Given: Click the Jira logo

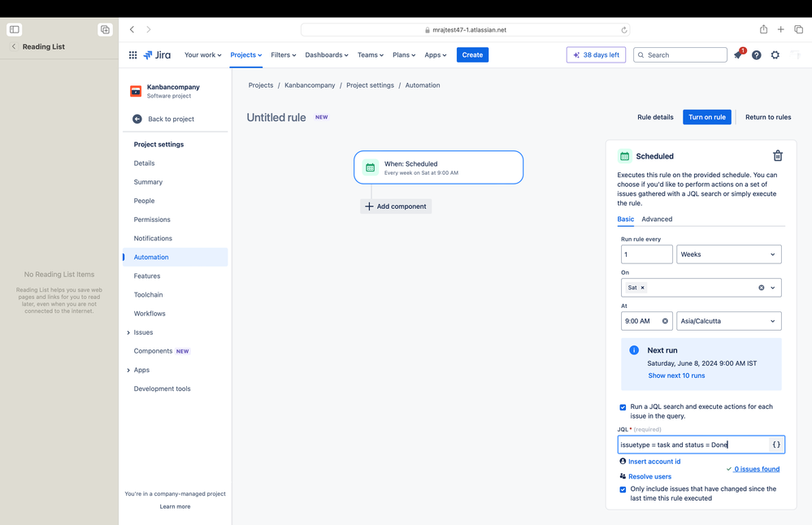Looking at the screenshot, I should (158, 55).
